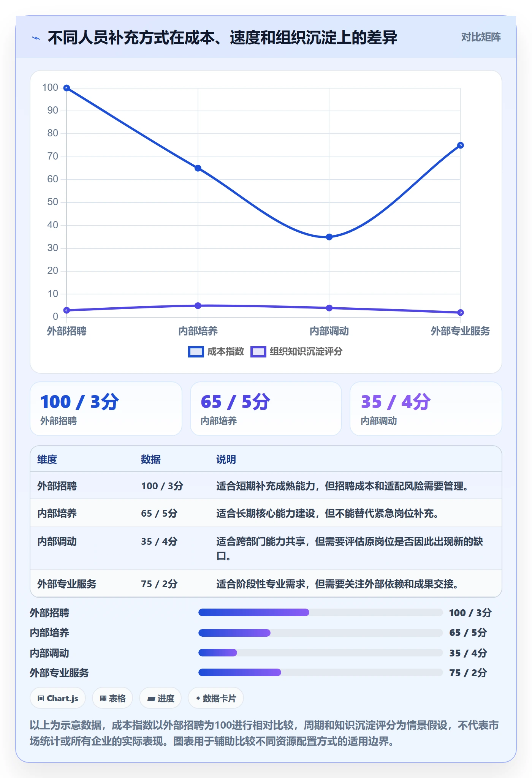Open the 100 / 3分 外部招聘 data card
This screenshot has height=778, width=532.
tap(106, 409)
